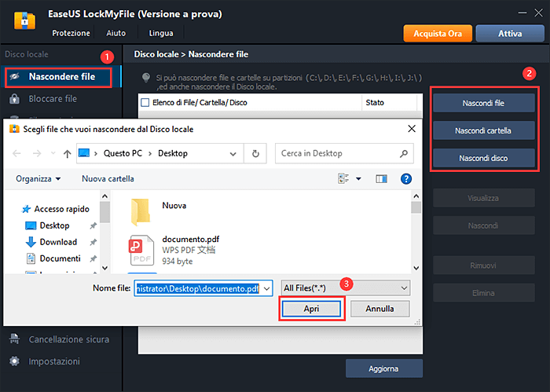Toggle the Elenco di File/Cartella/Disco checkbox
Screen dimensions: 550x392
145,103
